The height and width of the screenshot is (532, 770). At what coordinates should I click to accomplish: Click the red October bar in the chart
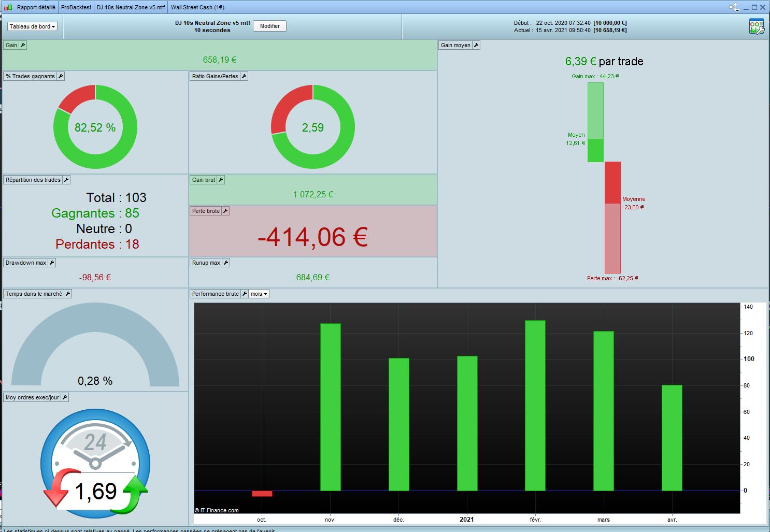pos(262,494)
